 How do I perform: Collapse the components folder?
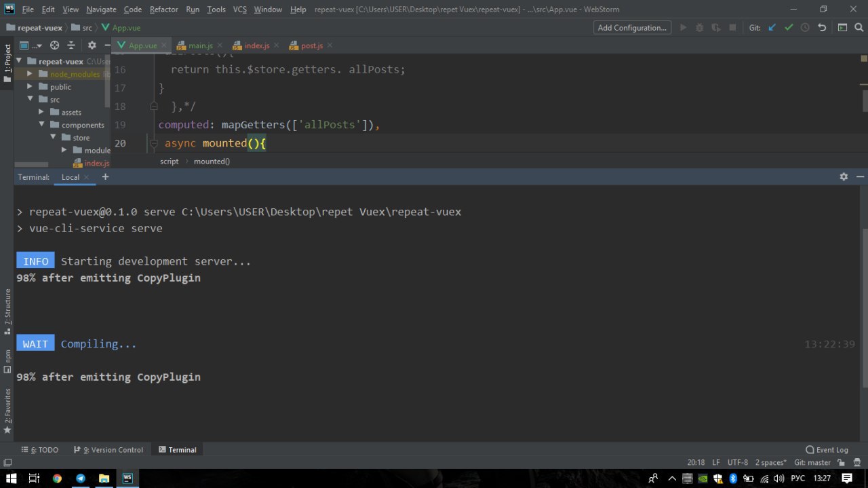click(42, 125)
